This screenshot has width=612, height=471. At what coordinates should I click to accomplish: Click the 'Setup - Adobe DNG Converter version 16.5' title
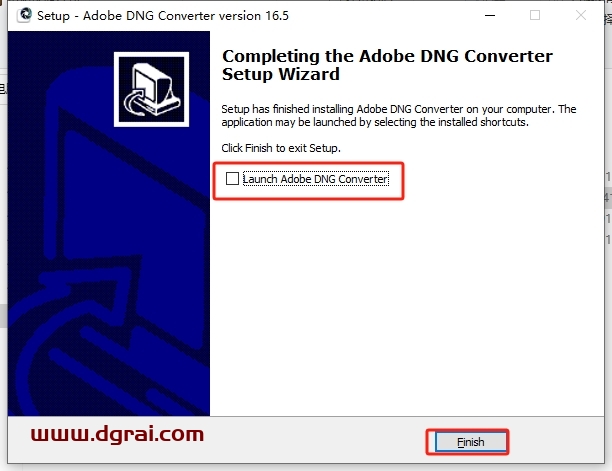pyautogui.click(x=163, y=16)
